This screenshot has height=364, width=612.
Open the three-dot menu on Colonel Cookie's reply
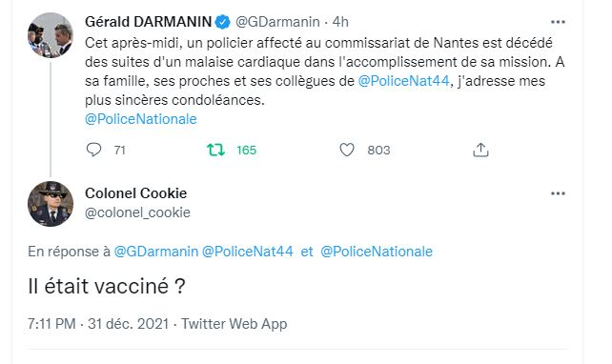pyautogui.click(x=558, y=193)
